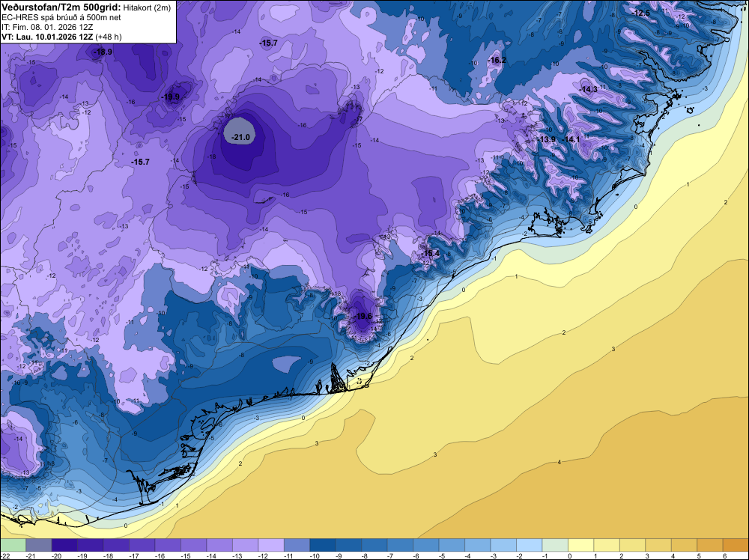Click the '-10' label on the color scale
This screenshot has height=560, width=749.
pyautogui.click(x=315, y=556)
